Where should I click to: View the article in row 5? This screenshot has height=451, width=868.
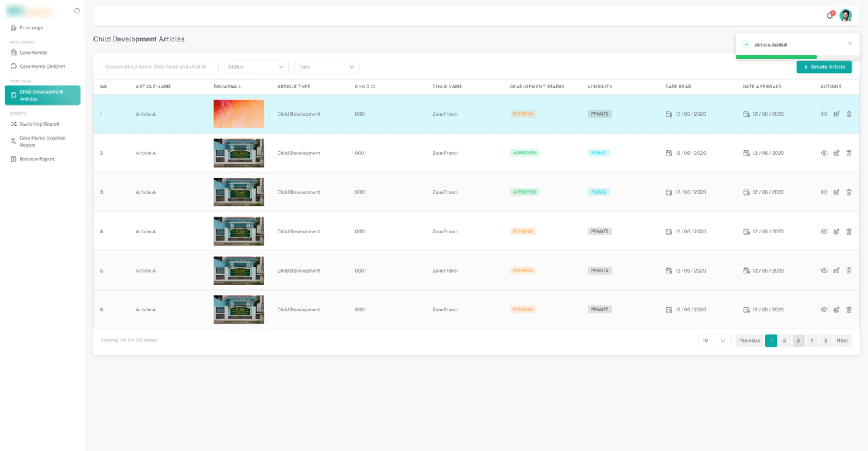click(x=824, y=271)
